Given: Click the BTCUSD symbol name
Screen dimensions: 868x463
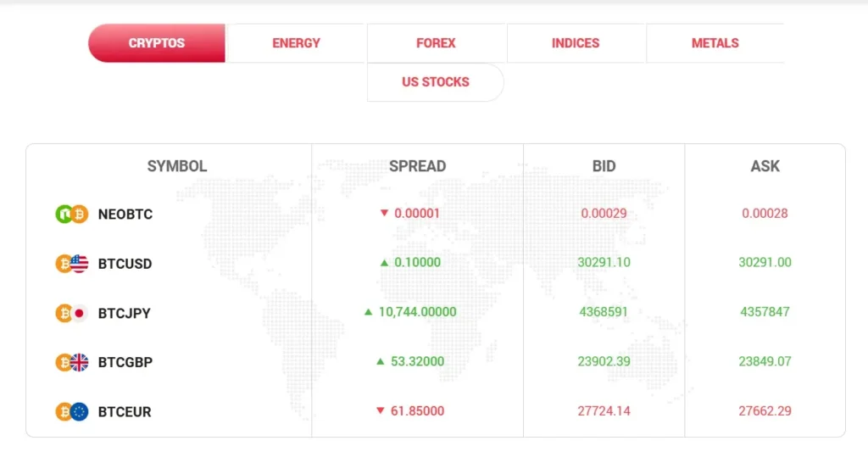Looking at the screenshot, I should pos(125,264).
